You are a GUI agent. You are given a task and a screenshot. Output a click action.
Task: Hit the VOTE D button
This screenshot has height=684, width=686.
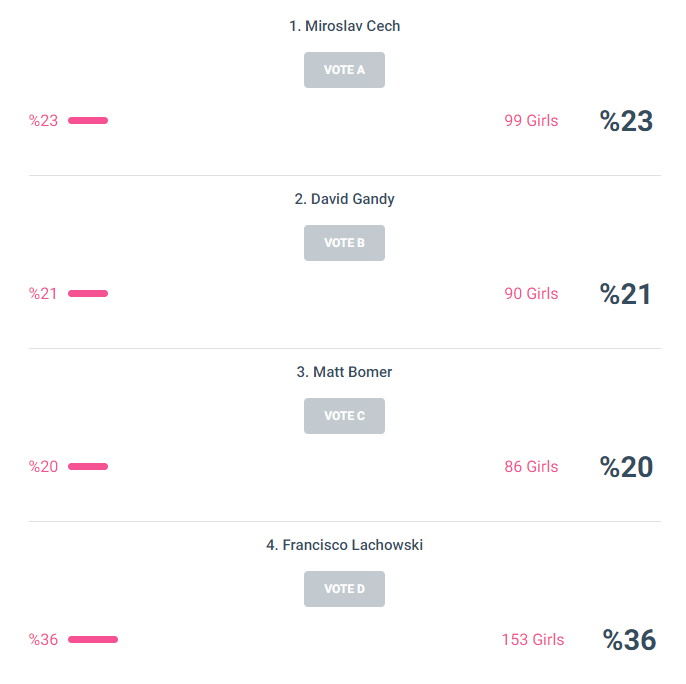click(344, 589)
